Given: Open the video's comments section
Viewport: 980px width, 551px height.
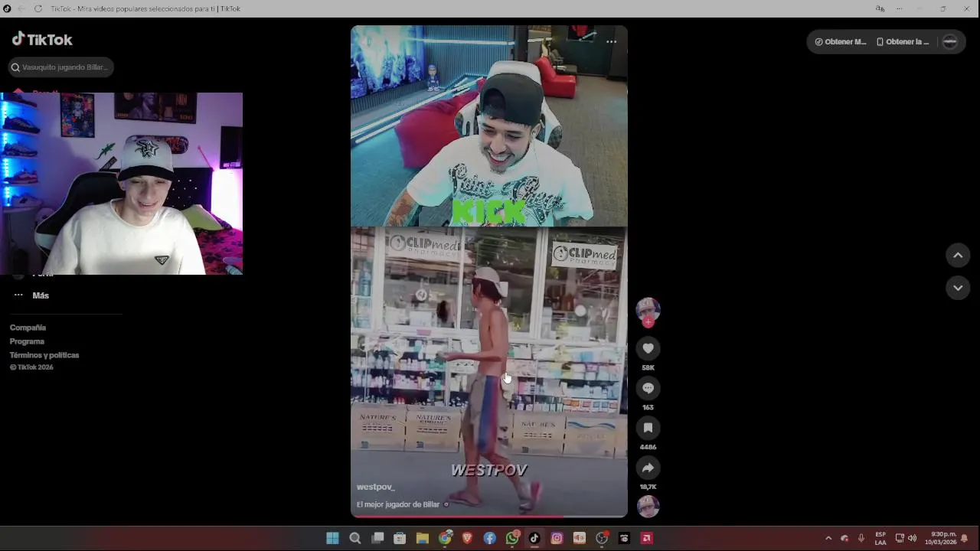Looking at the screenshot, I should 648,388.
